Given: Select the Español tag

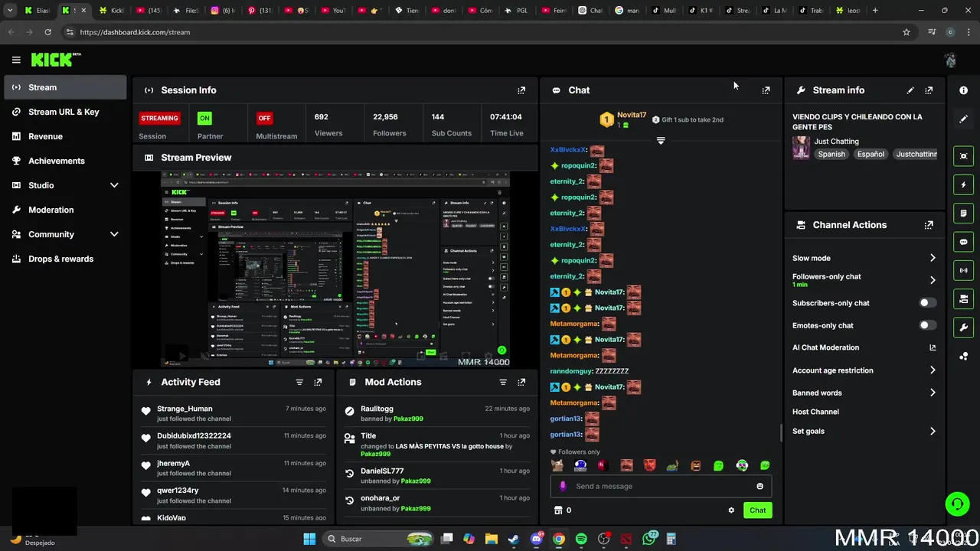Looking at the screenshot, I should pos(871,154).
